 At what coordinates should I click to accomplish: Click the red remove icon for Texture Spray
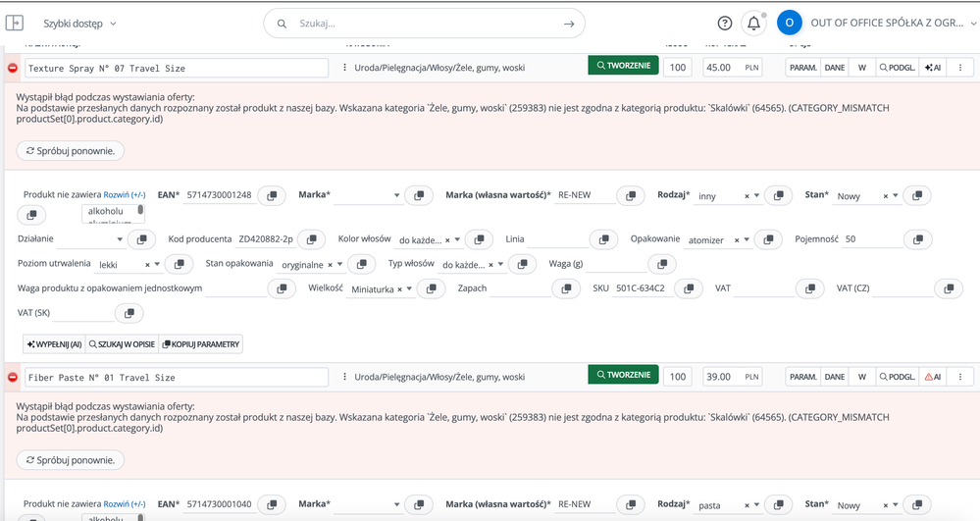point(13,68)
